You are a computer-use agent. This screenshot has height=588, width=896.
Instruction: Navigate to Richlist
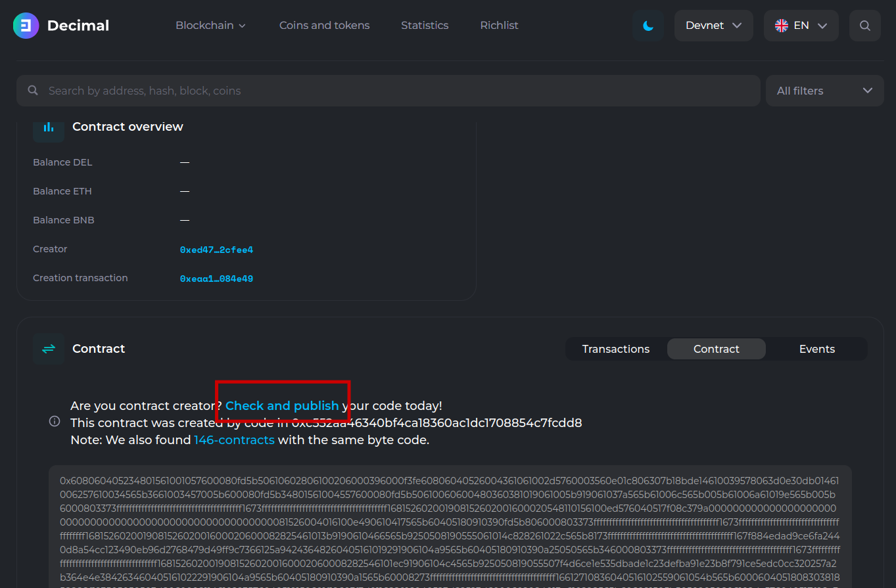(499, 26)
